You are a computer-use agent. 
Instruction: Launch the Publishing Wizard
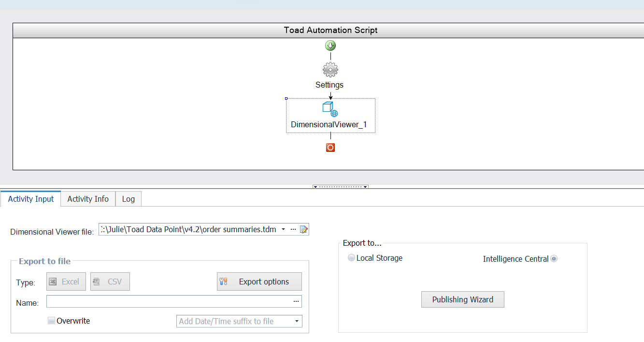click(x=463, y=299)
